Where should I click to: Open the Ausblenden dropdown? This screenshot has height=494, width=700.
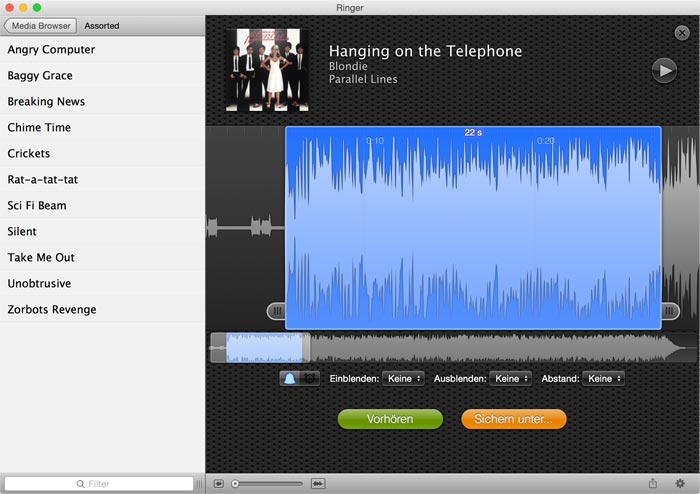click(x=511, y=378)
